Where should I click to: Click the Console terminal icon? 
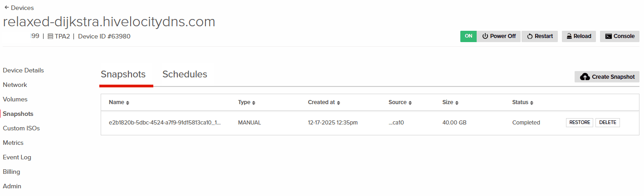pos(609,36)
